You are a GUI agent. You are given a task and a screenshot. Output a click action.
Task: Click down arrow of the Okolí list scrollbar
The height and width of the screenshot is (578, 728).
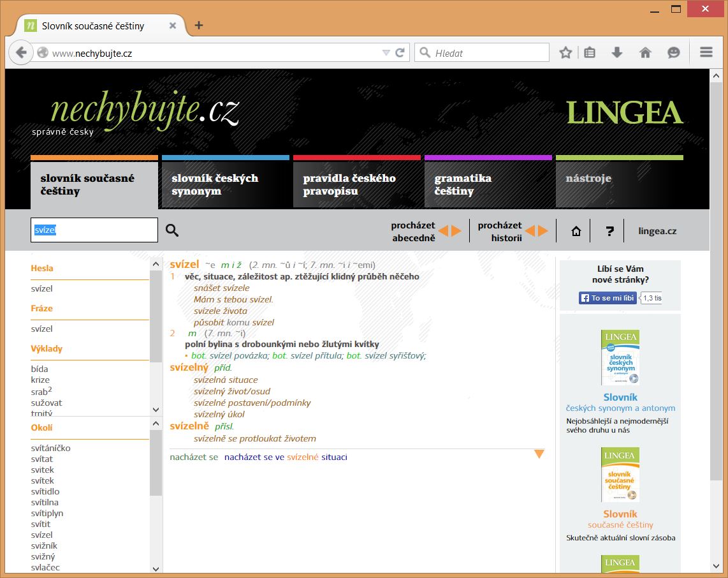156,568
